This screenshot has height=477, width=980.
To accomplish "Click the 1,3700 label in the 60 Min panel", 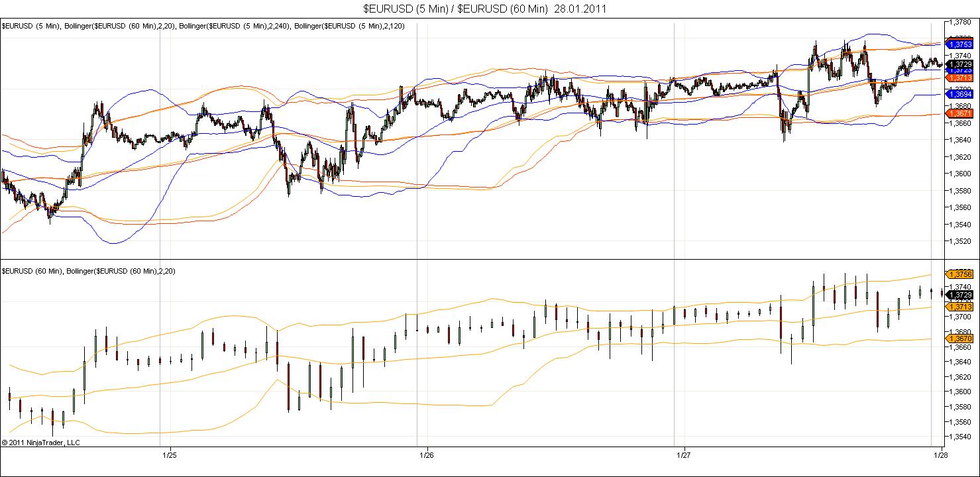I will pyautogui.click(x=961, y=317).
